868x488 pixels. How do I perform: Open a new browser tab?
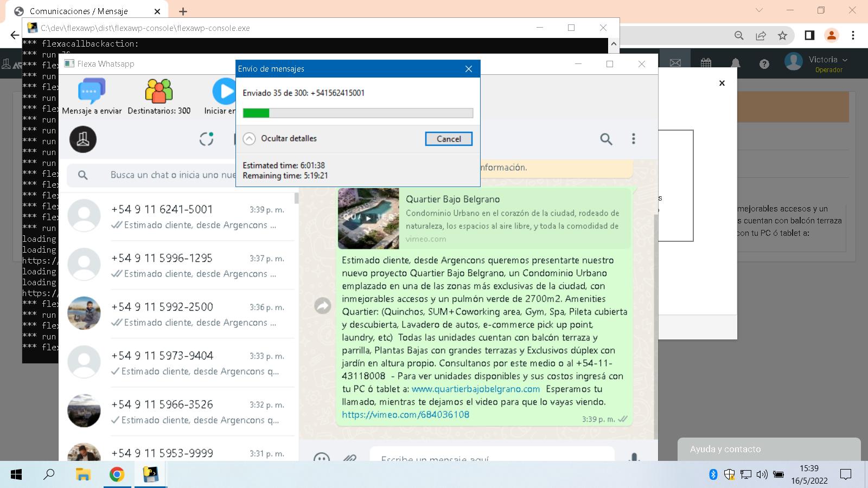[x=183, y=11]
